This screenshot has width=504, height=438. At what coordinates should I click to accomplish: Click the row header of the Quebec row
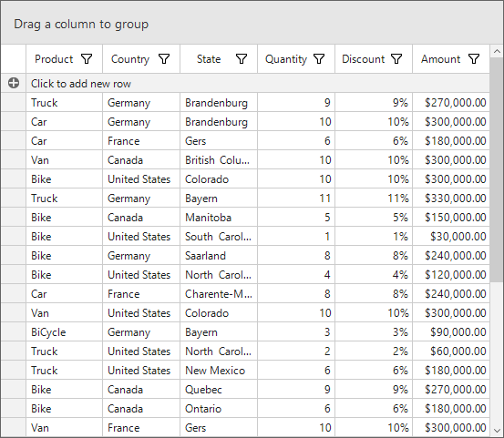click(x=13, y=390)
